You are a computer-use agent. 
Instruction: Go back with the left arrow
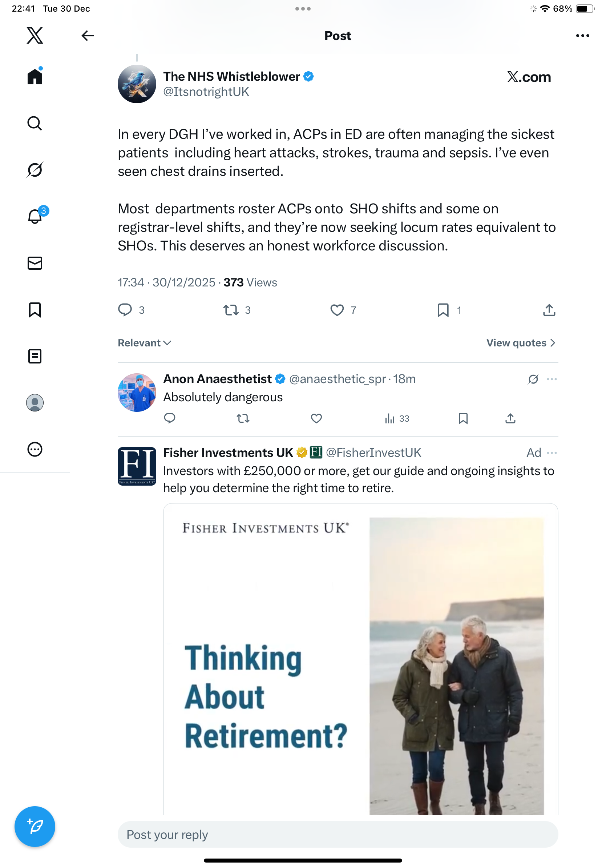(x=88, y=36)
